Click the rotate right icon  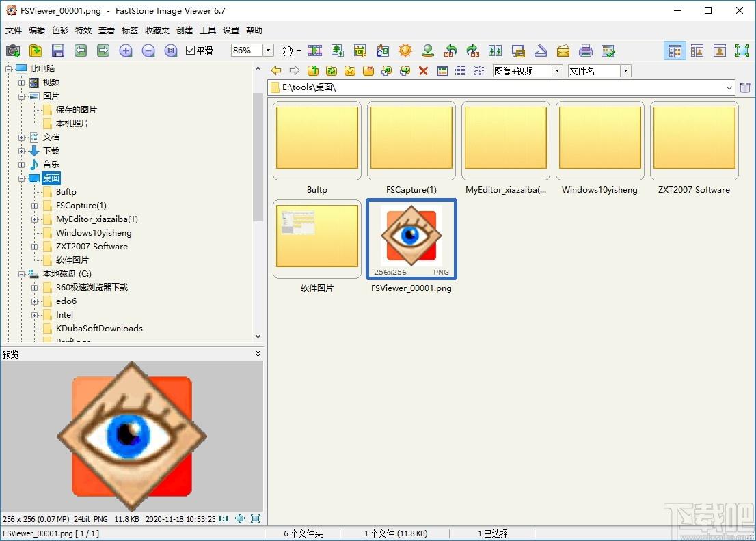[473, 51]
